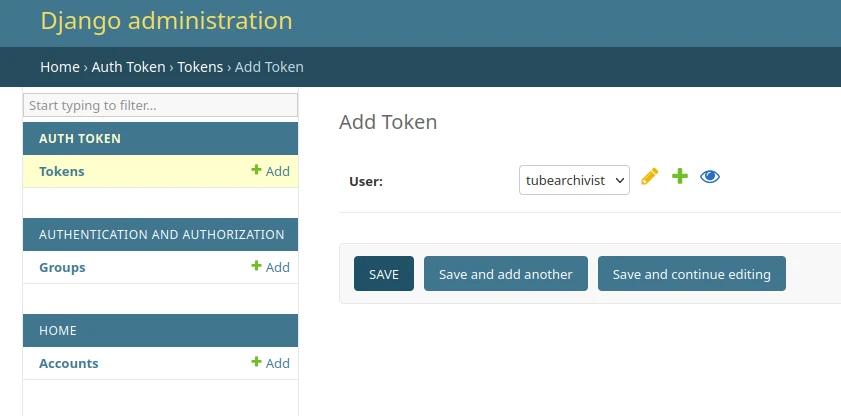Open the User dropdown showing tubearchivist
Image resolution: width=841 pixels, height=416 pixels.
point(574,180)
